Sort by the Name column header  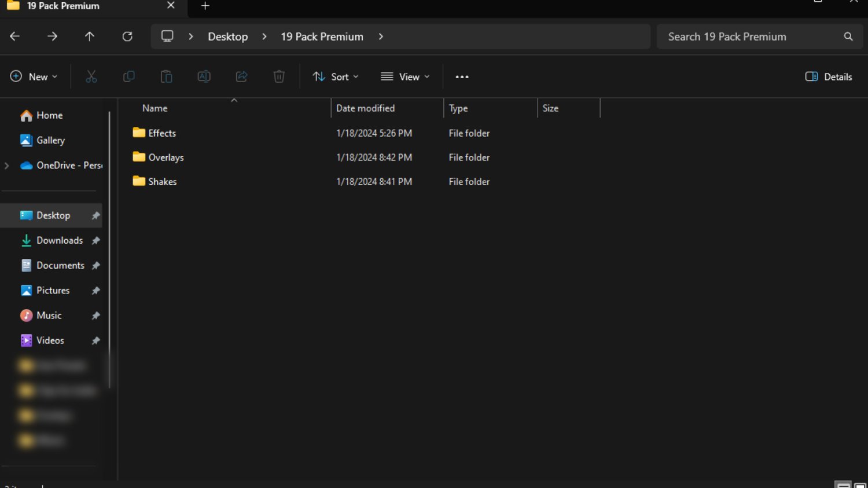point(233,108)
